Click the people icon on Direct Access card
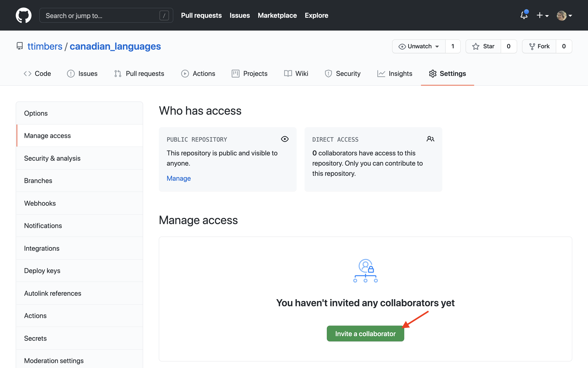 pos(430,139)
